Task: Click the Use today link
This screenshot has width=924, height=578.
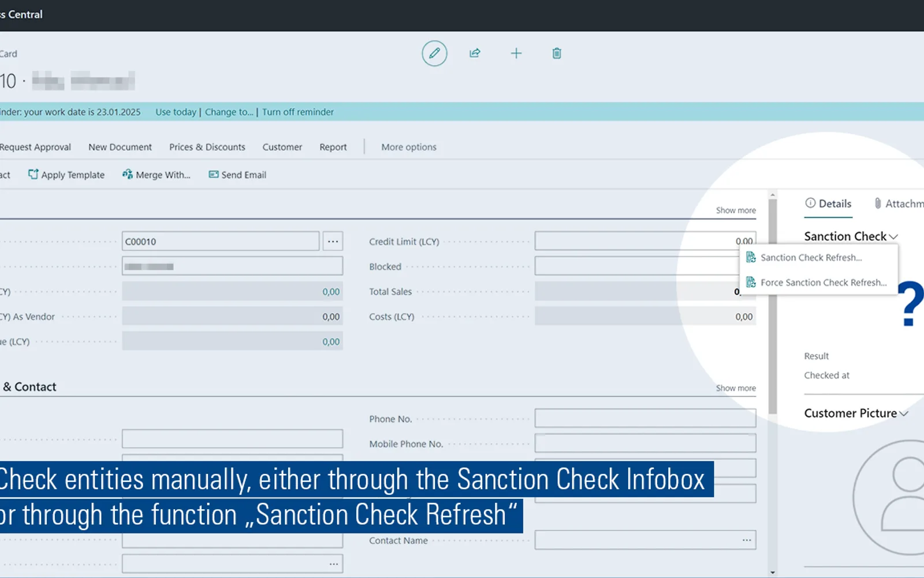Action: pos(176,112)
